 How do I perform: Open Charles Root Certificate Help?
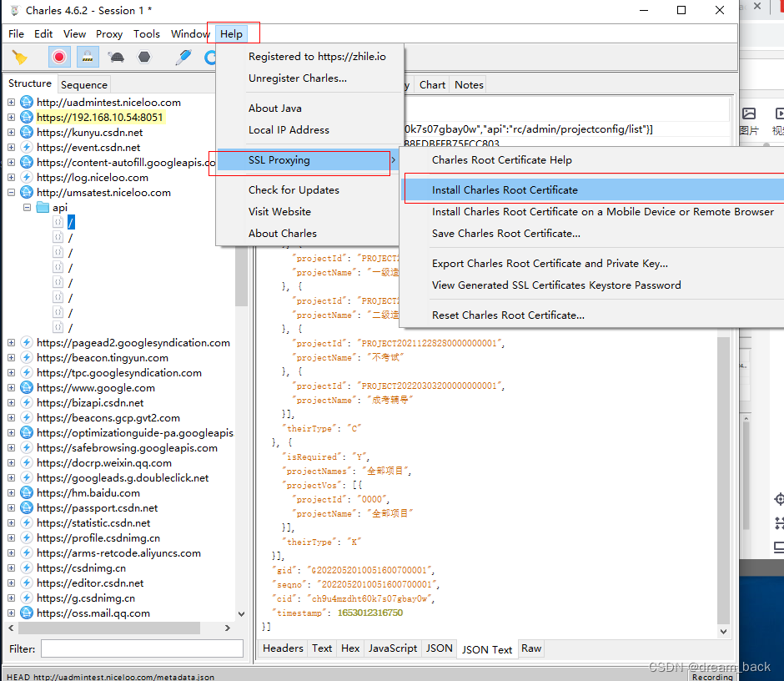tap(502, 160)
